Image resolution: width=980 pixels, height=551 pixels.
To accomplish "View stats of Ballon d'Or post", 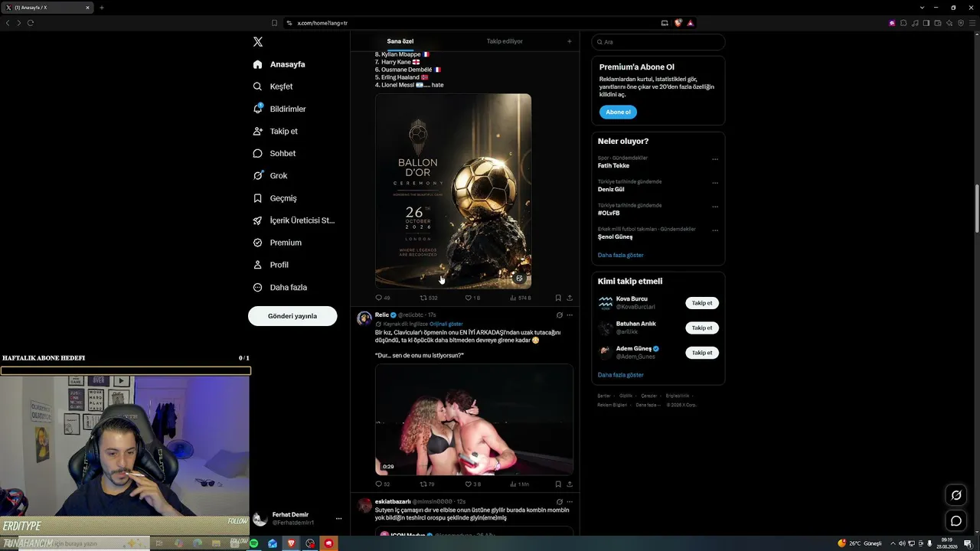I will click(520, 298).
